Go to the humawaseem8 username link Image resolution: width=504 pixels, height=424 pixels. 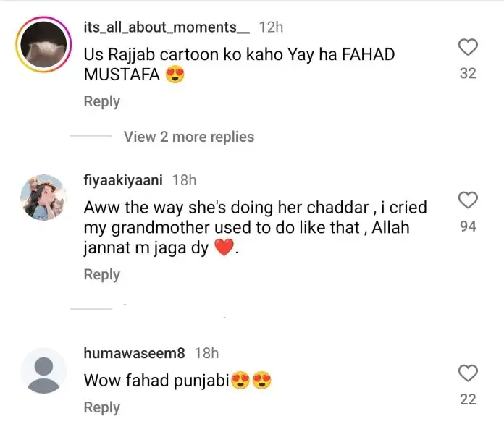point(135,354)
